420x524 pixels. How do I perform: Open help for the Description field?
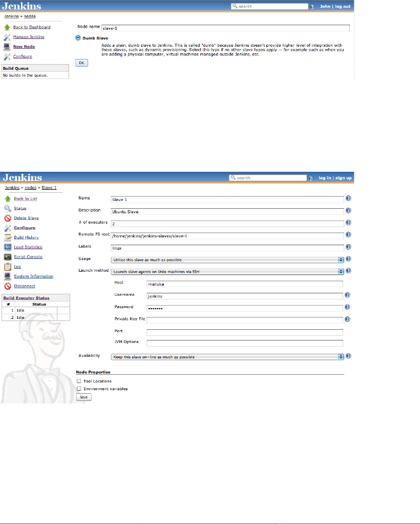[348, 211]
